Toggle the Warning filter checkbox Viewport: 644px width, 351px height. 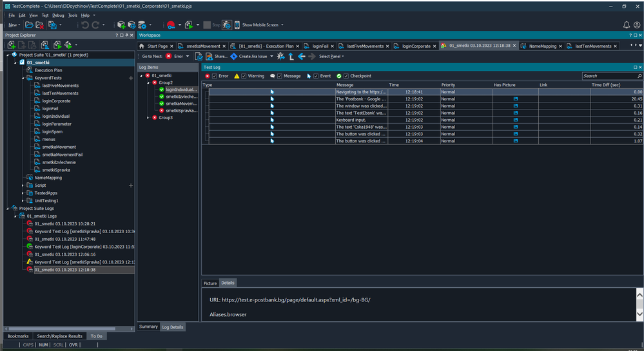click(244, 76)
